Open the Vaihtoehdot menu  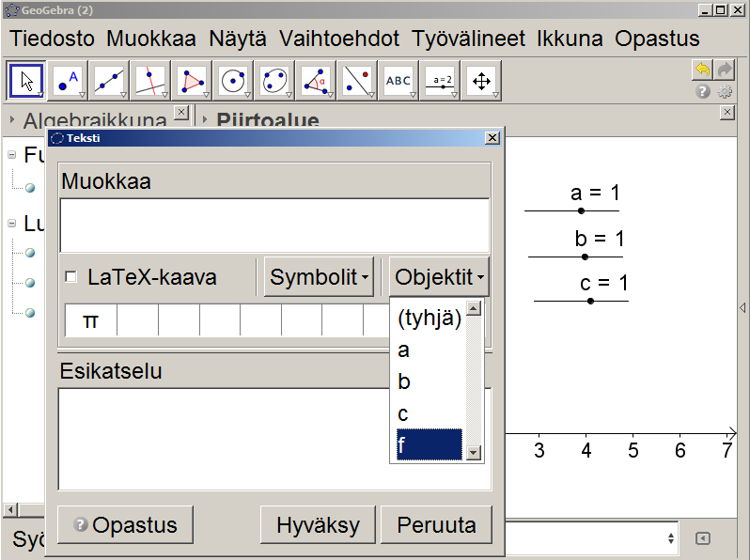coord(339,39)
